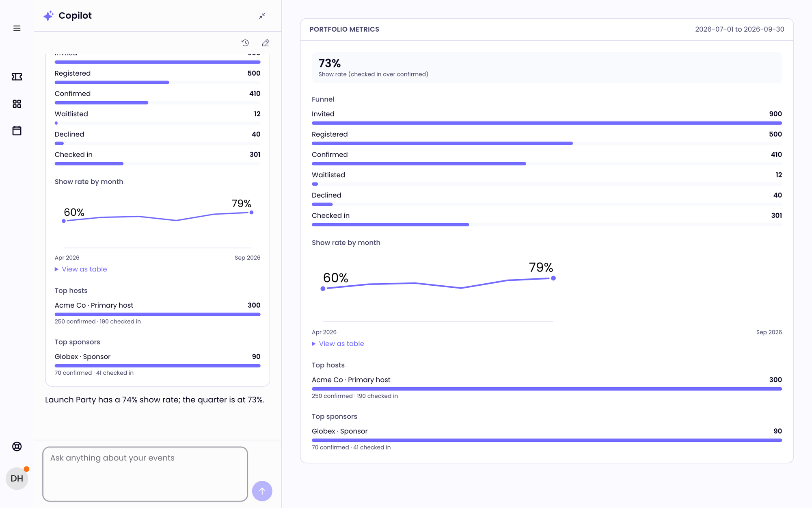Click the 73% show rate value
This screenshot has width=812, height=508.
330,63
